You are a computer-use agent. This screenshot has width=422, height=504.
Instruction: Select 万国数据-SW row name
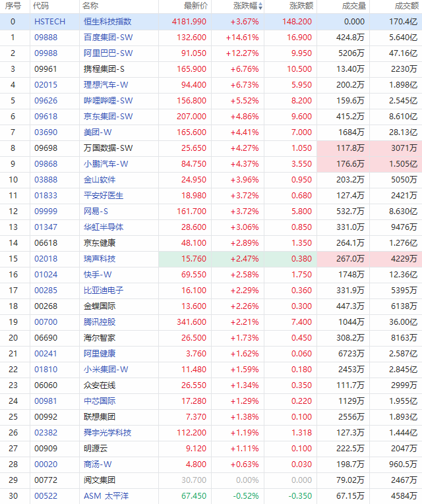coord(108,148)
